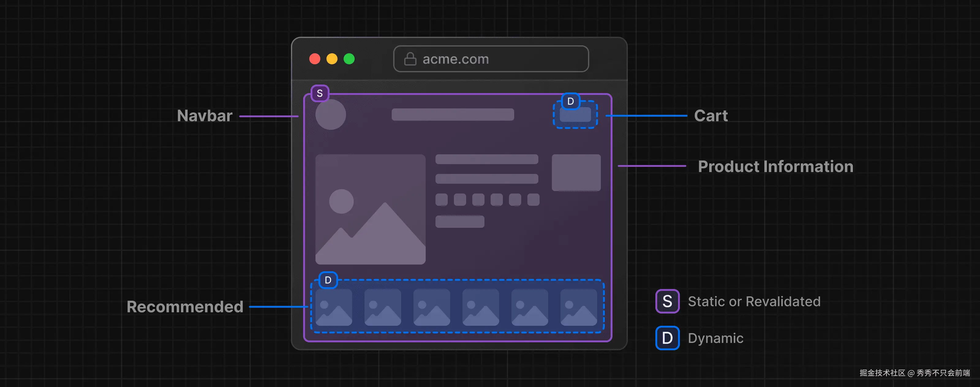Click the round logo placeholder in the navbar
Screen dimensions: 980x387
pyautogui.click(x=330, y=115)
